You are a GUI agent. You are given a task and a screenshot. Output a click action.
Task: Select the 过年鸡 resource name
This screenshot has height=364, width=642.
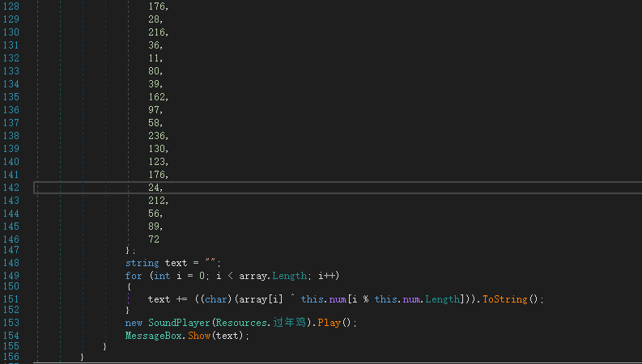[290, 322]
